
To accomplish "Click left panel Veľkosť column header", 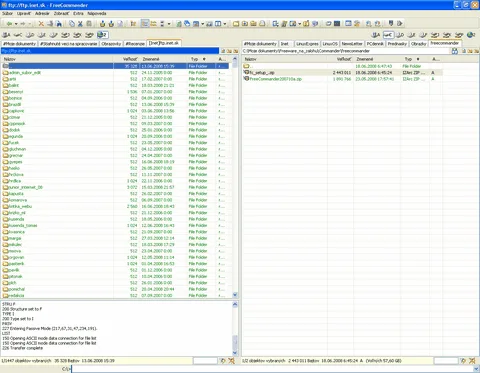I will click(x=127, y=59).
